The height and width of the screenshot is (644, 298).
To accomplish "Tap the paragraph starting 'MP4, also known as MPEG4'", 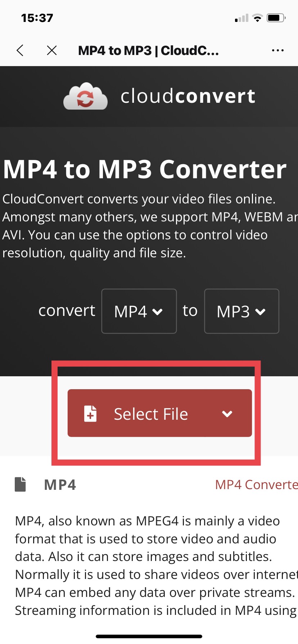I will pyautogui.click(x=156, y=566).
